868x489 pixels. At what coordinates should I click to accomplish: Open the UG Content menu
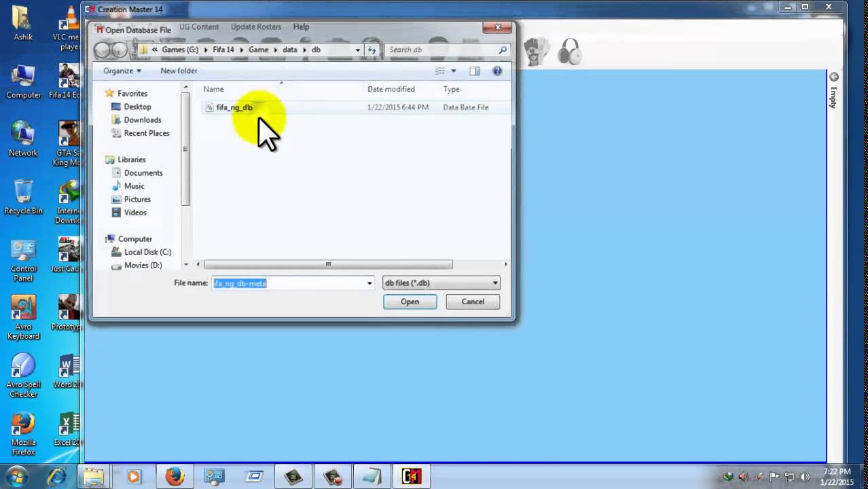[199, 26]
